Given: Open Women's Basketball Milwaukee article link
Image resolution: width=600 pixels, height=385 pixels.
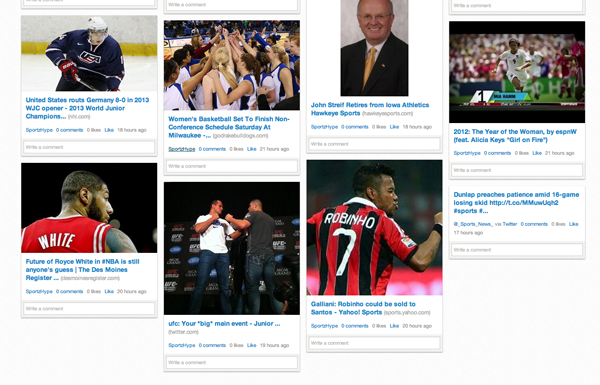Looking at the screenshot, I should point(229,127).
